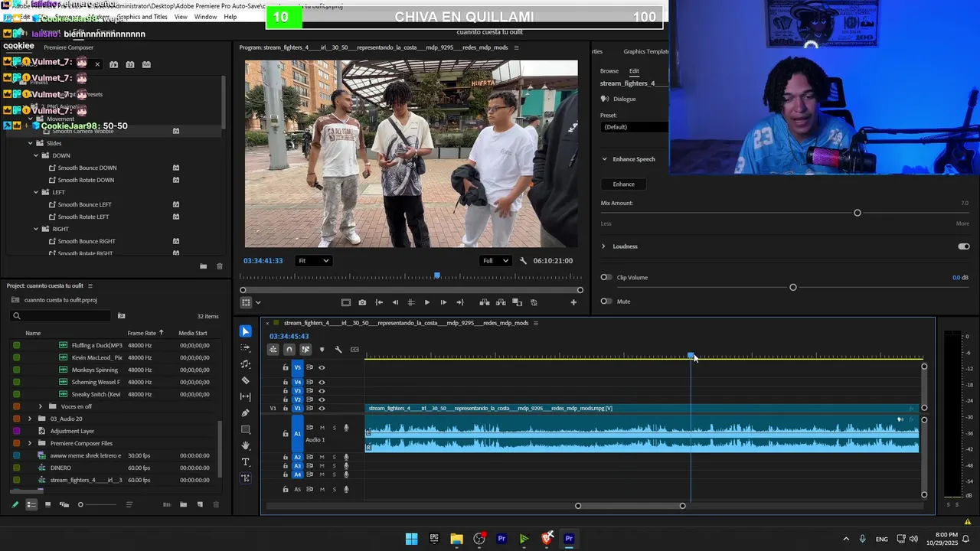Open timeline display settings wrench
The width and height of the screenshot is (980, 551).
[x=338, y=350]
